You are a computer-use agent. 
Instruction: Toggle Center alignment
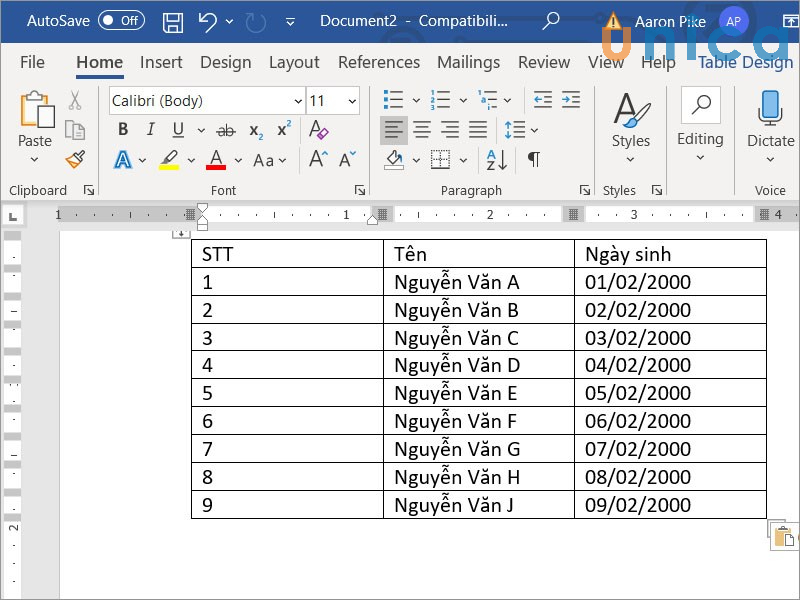[x=422, y=130]
